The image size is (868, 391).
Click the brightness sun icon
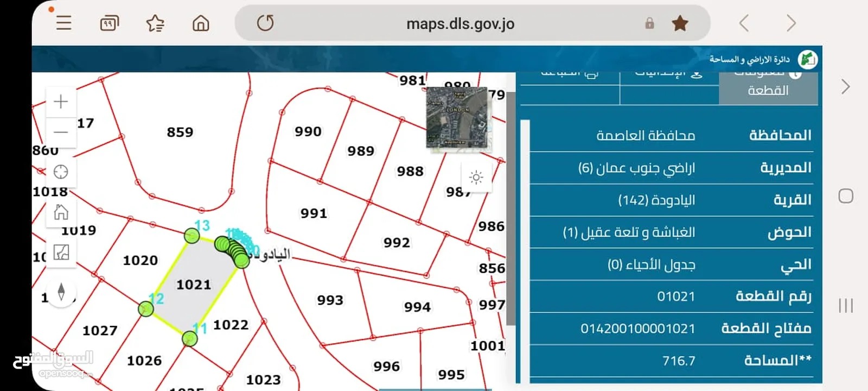(476, 177)
